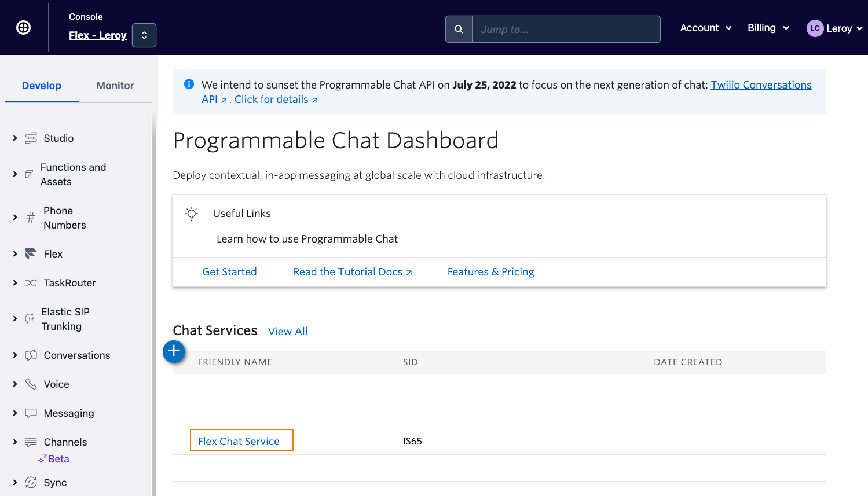Click the blue plus create service button

point(174,351)
